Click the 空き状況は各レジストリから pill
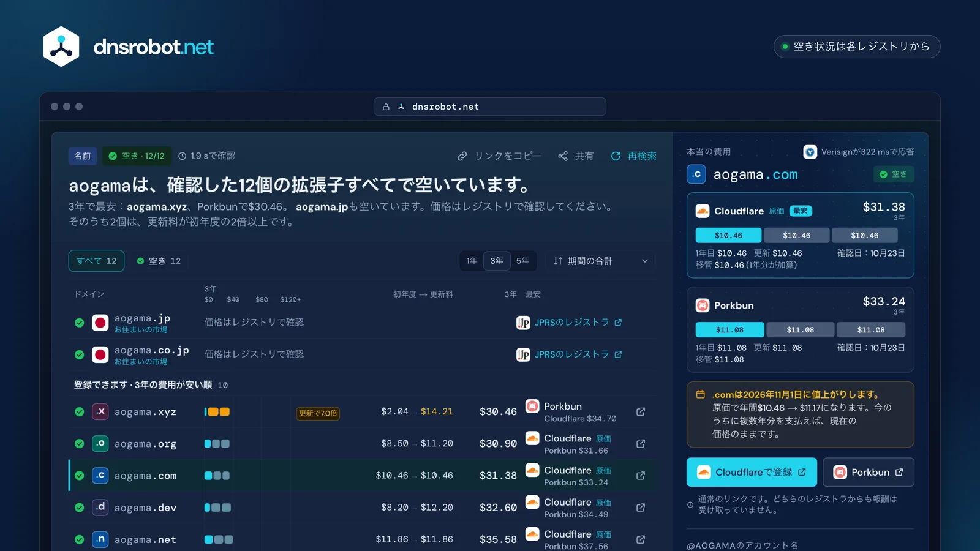The image size is (980, 551). click(x=857, y=47)
